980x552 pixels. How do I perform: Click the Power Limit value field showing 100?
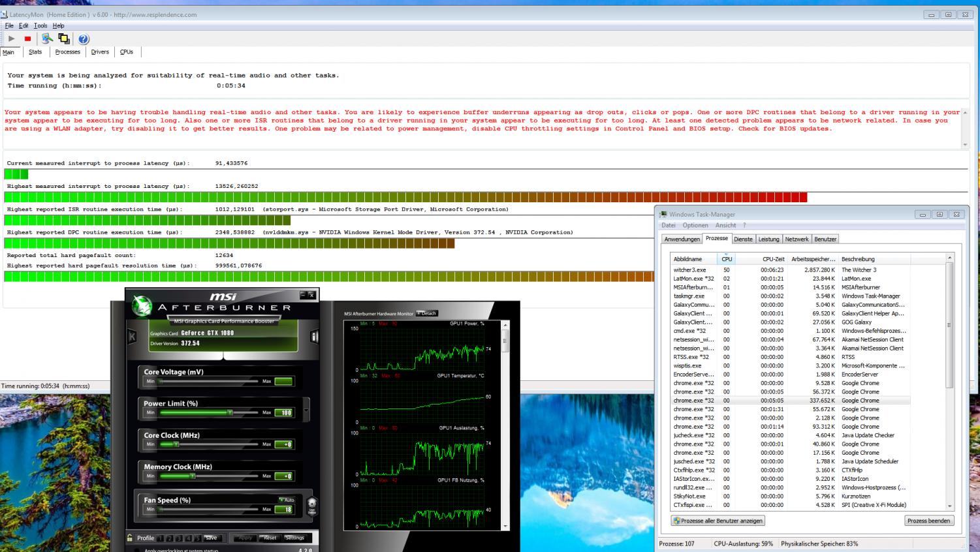pyautogui.click(x=283, y=413)
